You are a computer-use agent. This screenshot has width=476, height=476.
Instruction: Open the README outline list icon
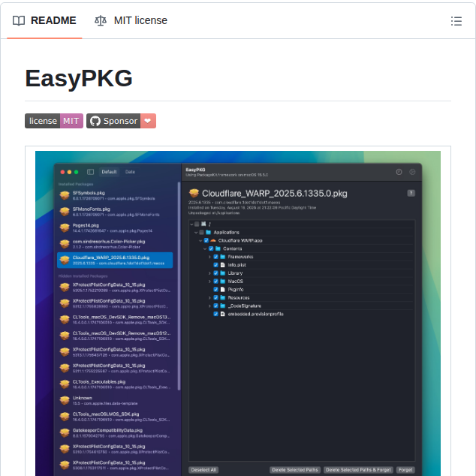click(x=456, y=21)
